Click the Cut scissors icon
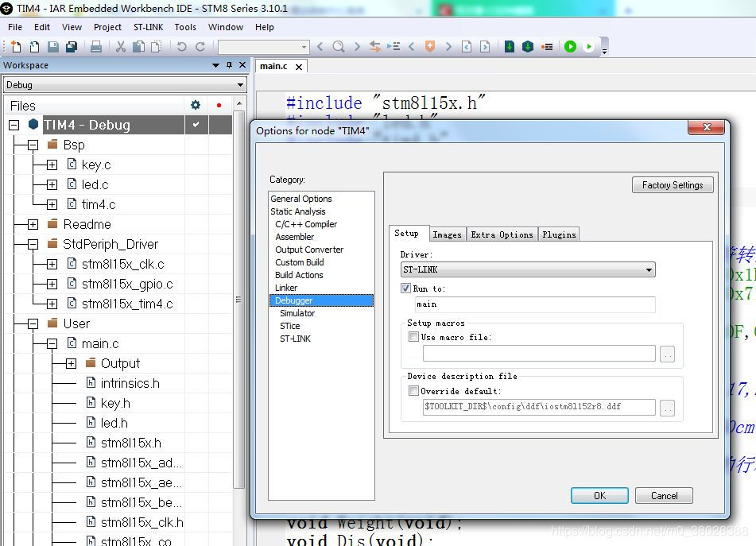756x546 pixels. click(x=121, y=47)
